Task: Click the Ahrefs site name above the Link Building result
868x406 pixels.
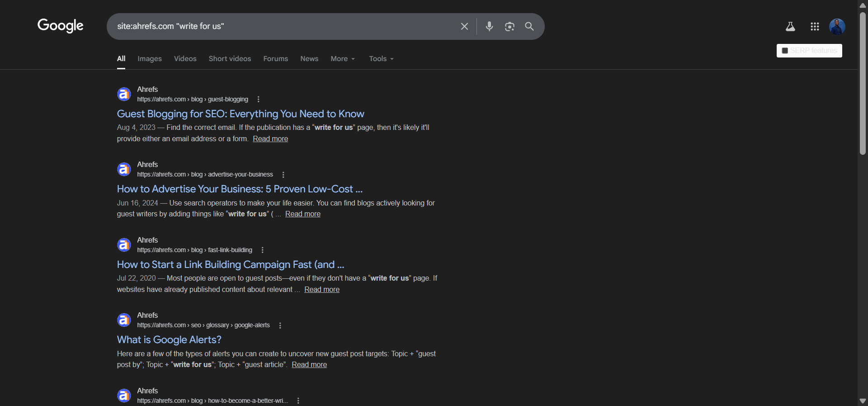Action: 147,240
